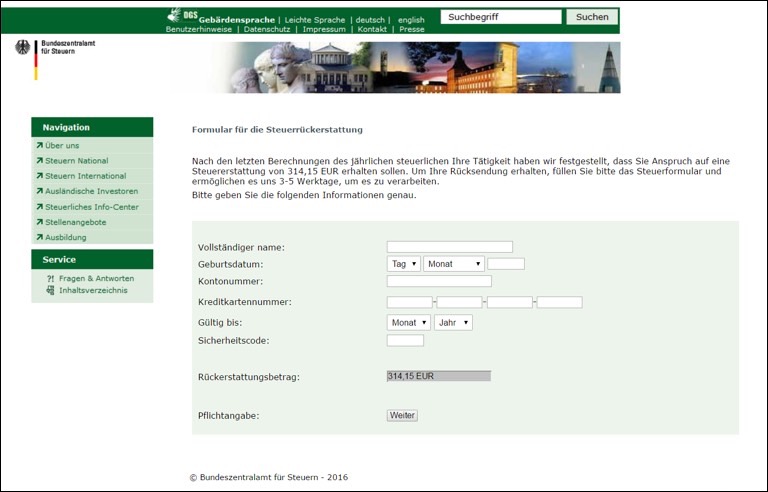Expand the Monat dropdown for Geburtsdatum
Screen dimensions: 768x492
453,264
